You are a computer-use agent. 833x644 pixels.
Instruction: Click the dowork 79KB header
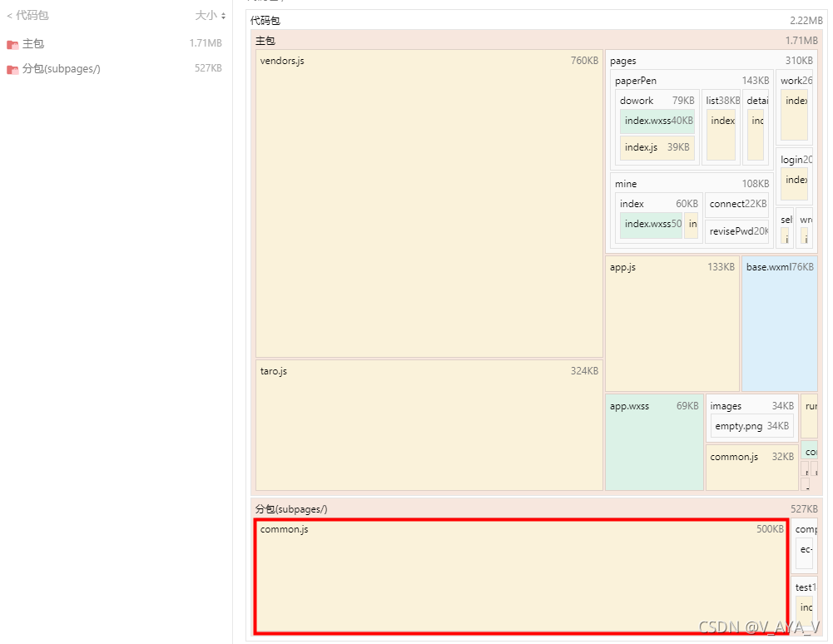(657, 101)
